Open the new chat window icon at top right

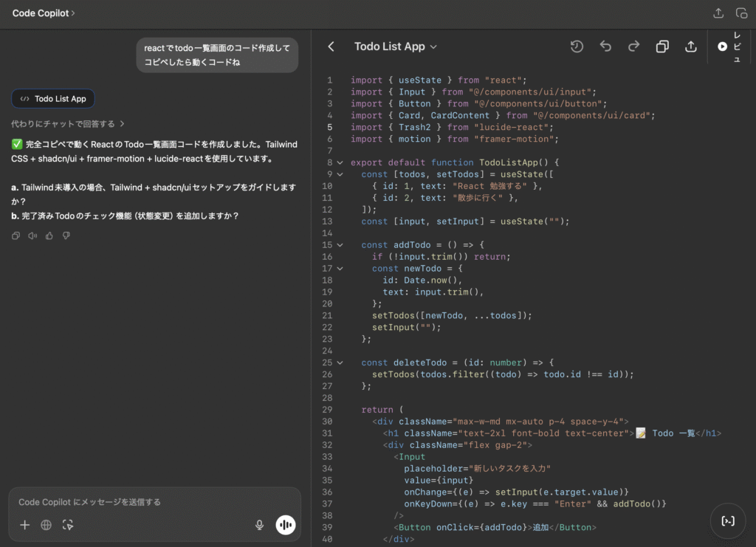tap(741, 13)
